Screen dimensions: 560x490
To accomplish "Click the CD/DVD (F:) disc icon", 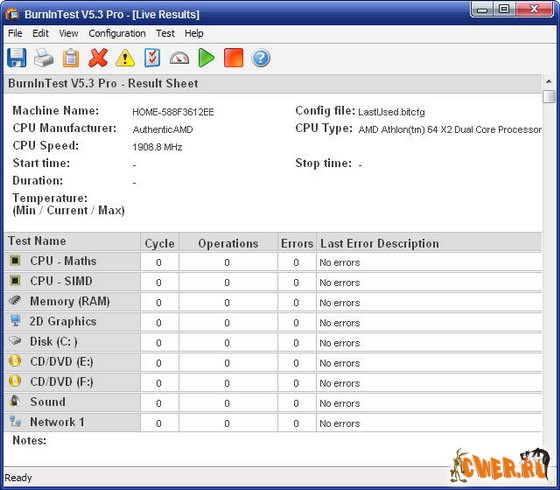I will 15,381.
